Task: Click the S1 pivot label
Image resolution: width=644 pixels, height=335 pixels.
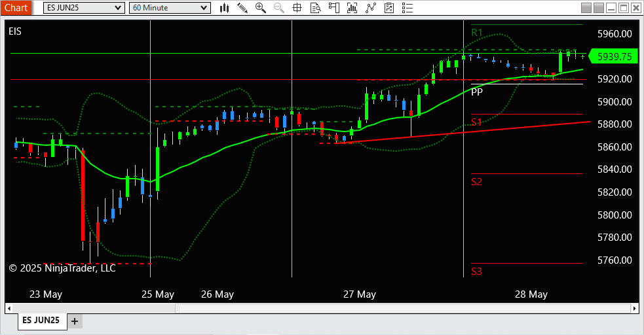Action: click(x=476, y=122)
